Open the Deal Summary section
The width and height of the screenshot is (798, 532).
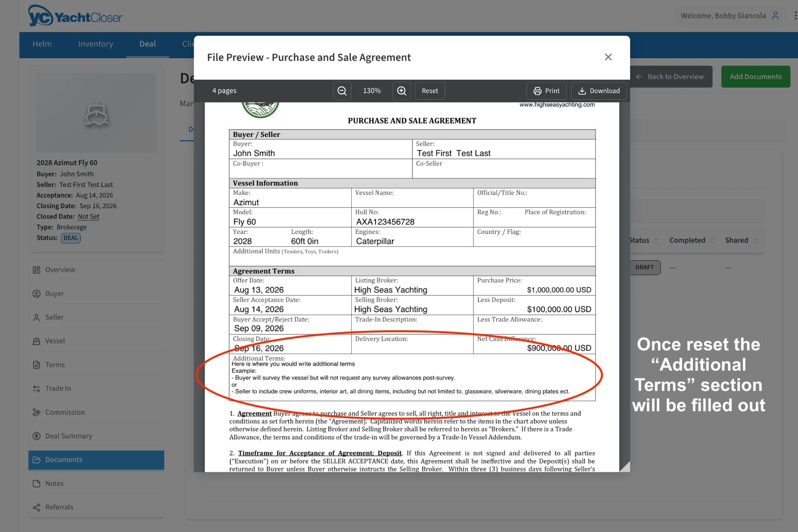click(x=96, y=436)
